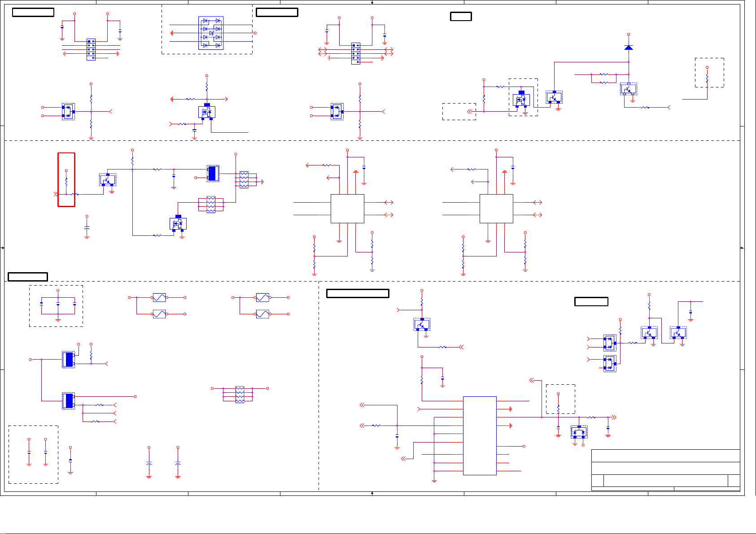
Task: Select the resistor array directly above the middle-row MOSFET
Action: pos(211,204)
